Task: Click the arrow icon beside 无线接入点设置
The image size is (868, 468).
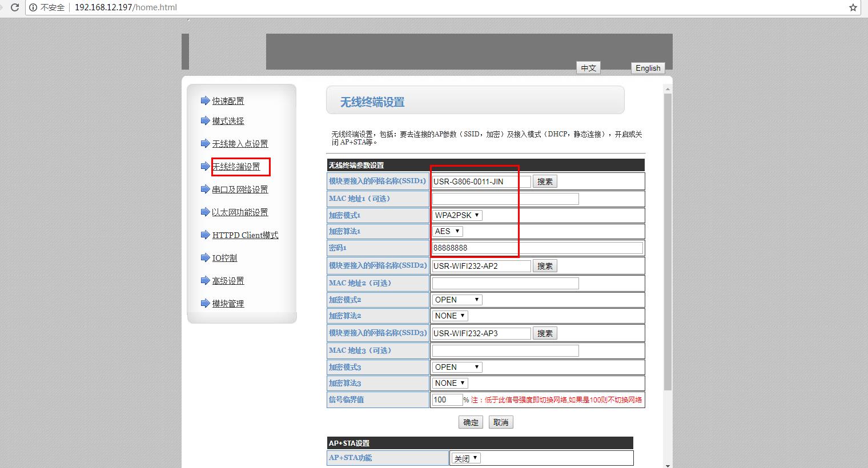Action: (205, 144)
